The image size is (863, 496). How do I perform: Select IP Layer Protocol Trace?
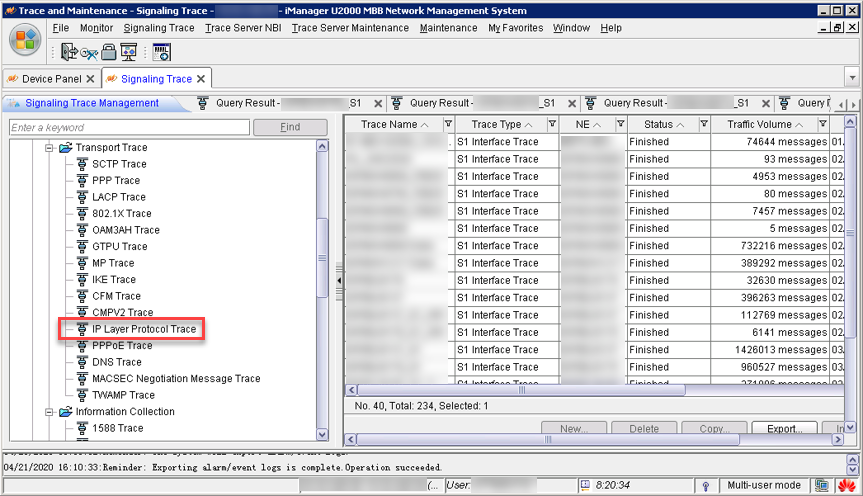[x=143, y=329]
